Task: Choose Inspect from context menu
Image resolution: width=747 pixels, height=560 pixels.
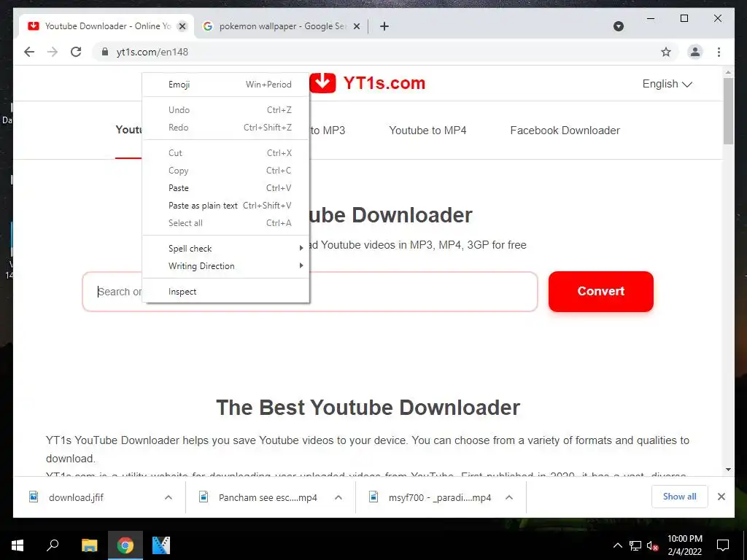Action: point(226,292)
